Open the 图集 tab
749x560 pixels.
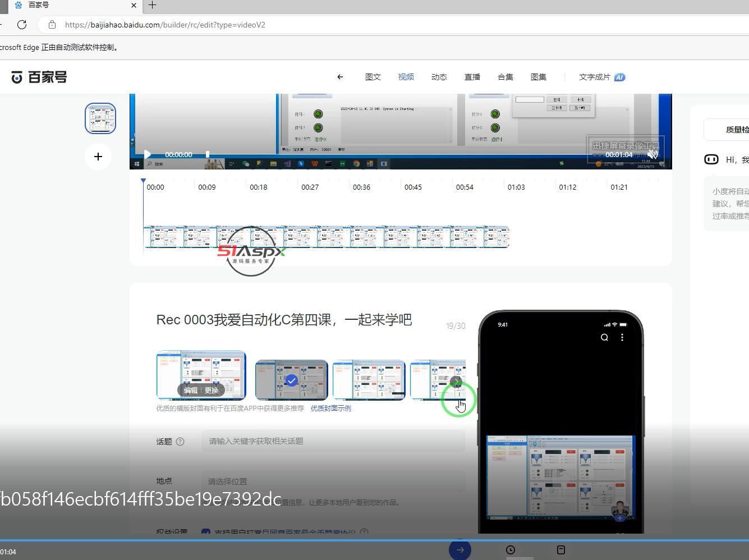pyautogui.click(x=539, y=77)
